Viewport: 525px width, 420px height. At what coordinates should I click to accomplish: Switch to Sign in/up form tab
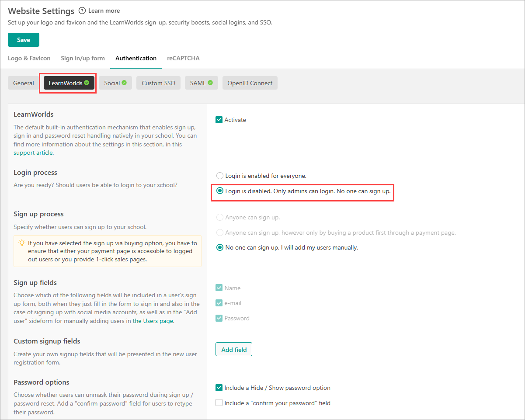[83, 58]
